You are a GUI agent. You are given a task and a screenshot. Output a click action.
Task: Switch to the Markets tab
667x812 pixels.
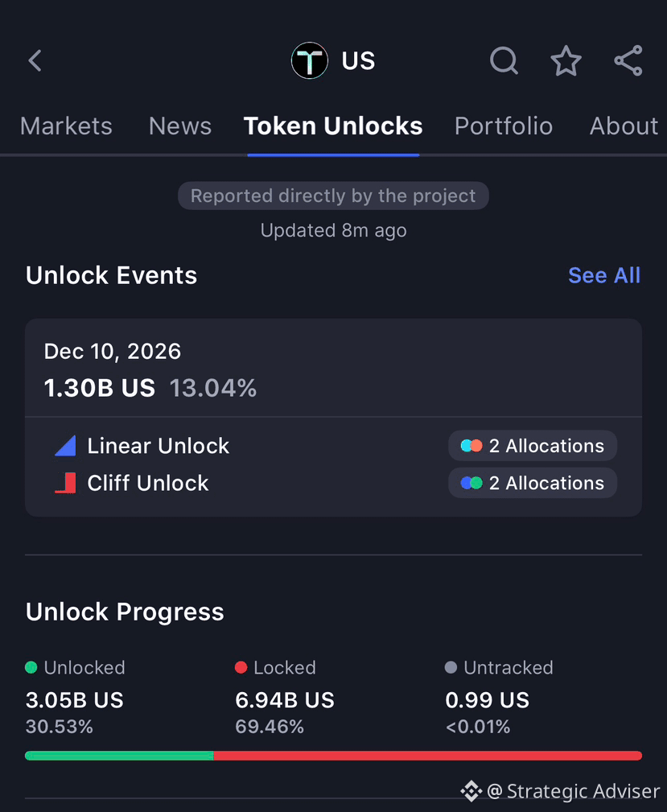(x=66, y=126)
